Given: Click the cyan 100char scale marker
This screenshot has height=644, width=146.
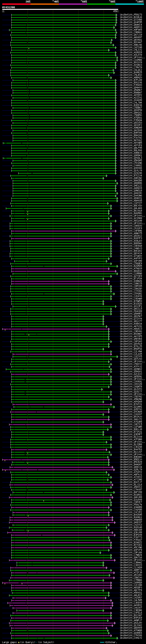Looking at the screenshot, I should [102, 642].
